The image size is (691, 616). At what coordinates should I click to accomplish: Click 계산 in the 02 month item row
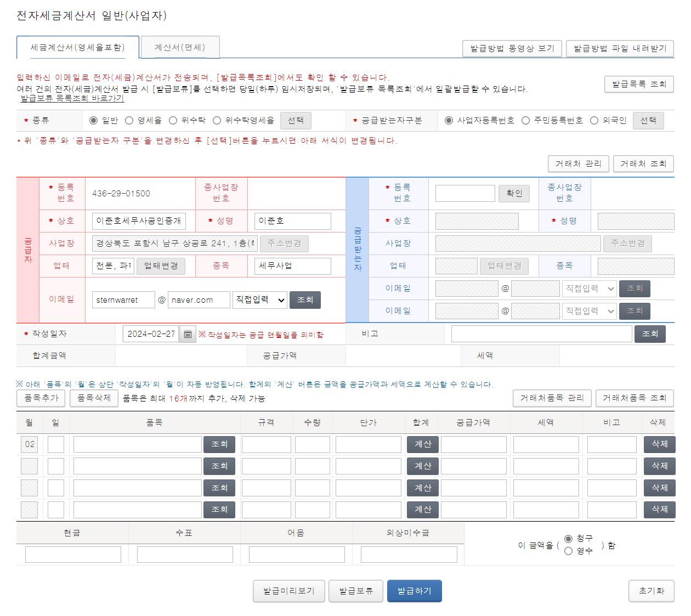(x=423, y=444)
